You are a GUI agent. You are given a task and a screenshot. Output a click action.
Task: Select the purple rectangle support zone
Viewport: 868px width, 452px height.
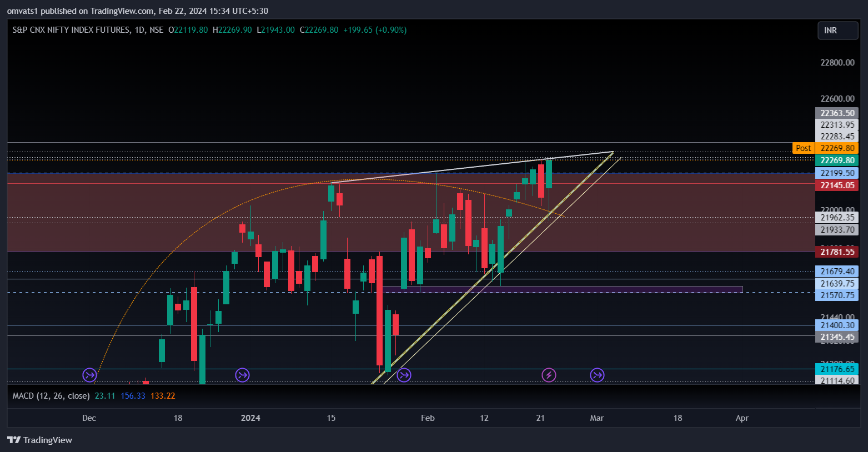[563, 289]
